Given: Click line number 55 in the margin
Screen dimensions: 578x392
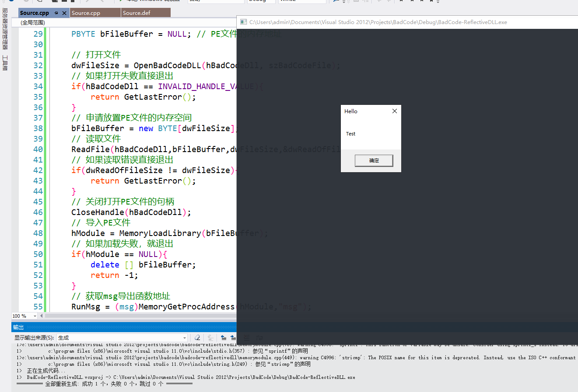Looking at the screenshot, I should click(x=38, y=307).
